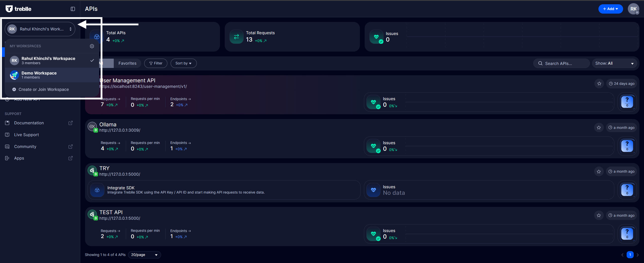This screenshot has height=263, width=644.
Task: Click the blue Add button
Action: tap(610, 9)
